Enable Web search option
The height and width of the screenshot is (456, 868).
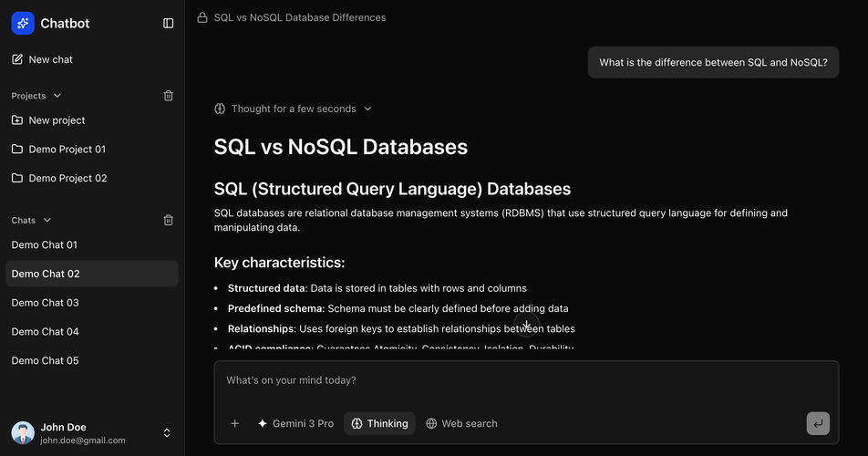click(461, 423)
